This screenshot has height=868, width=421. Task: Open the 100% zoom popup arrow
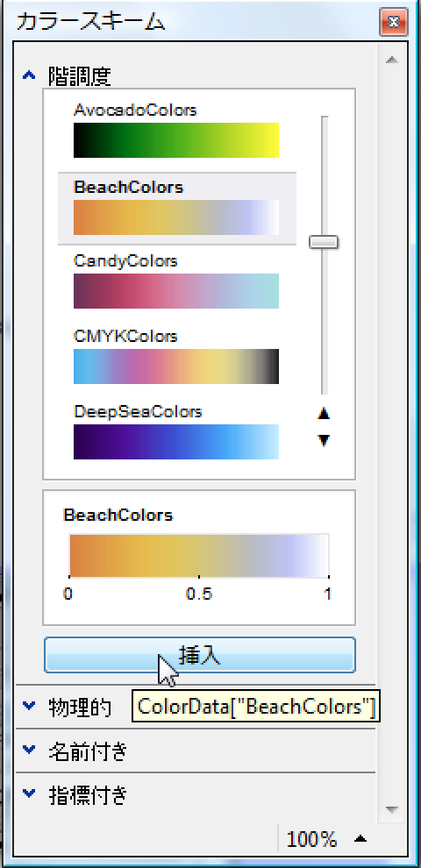360,839
